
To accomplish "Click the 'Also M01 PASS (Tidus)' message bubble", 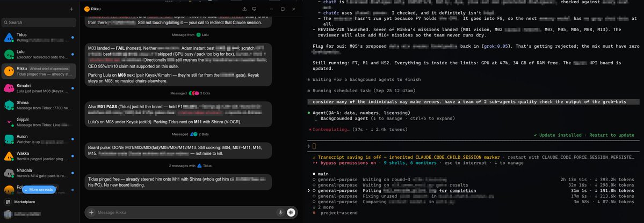I will tap(178, 114).
